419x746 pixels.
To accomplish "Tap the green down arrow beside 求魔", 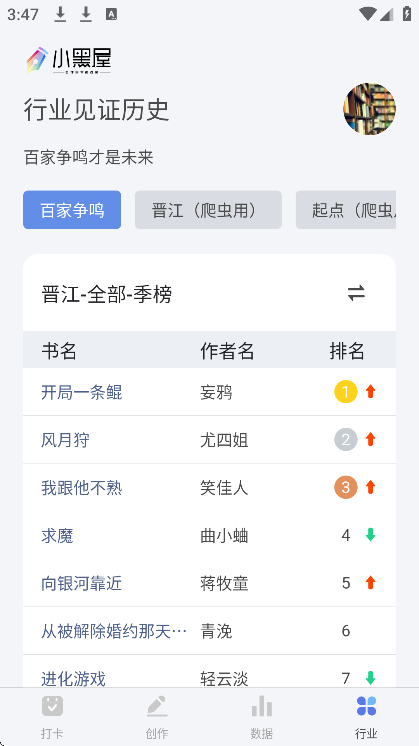I will coord(370,535).
